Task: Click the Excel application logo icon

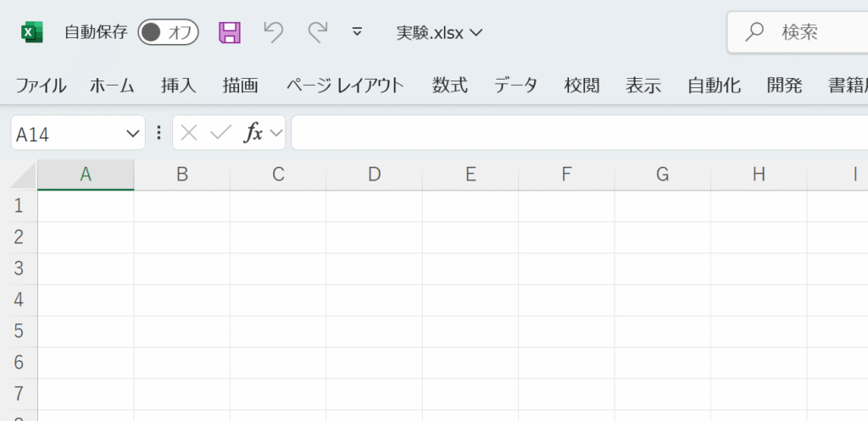Action: tap(31, 32)
